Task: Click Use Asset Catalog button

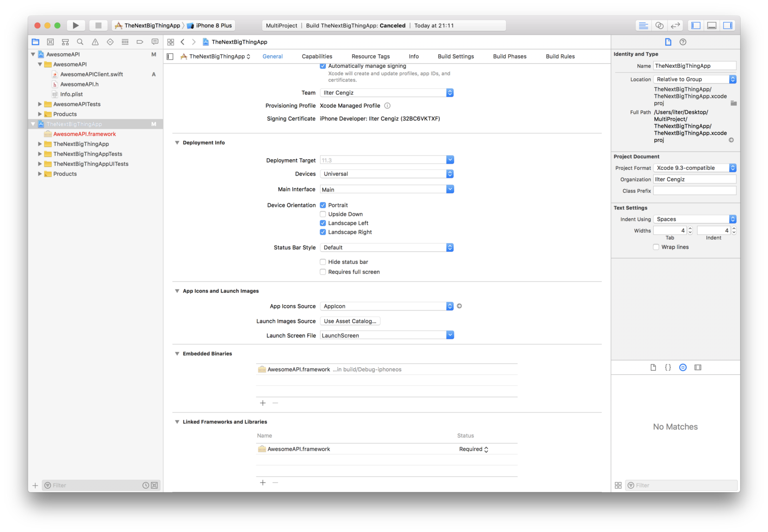Action: click(x=350, y=321)
